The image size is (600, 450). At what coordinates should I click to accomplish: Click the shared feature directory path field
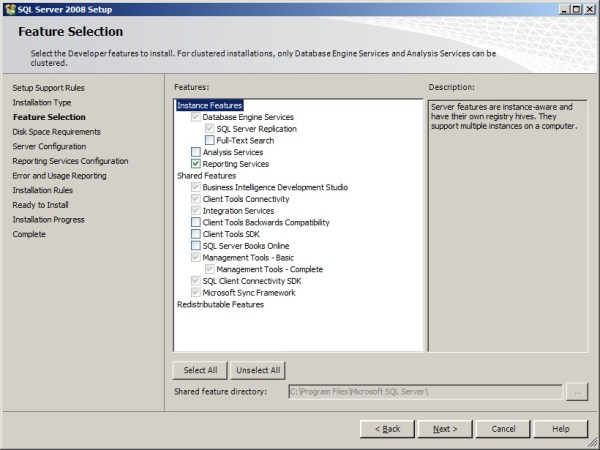424,392
